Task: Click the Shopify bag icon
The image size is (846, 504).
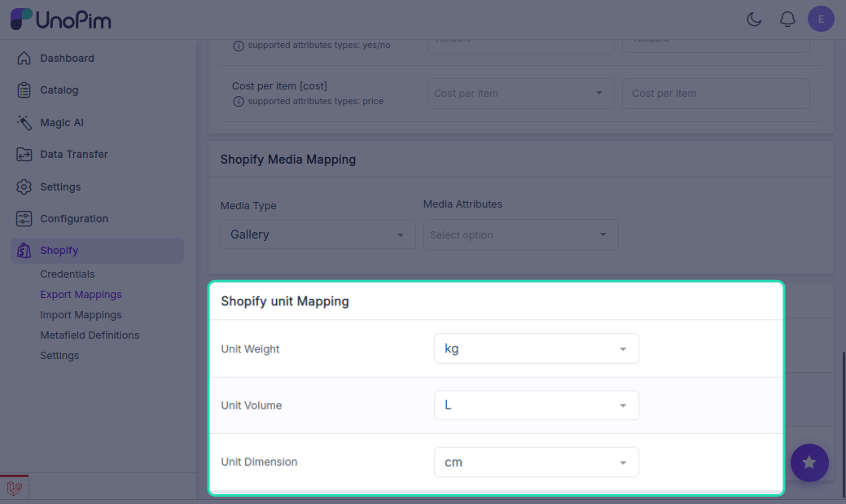Action: [x=24, y=251]
